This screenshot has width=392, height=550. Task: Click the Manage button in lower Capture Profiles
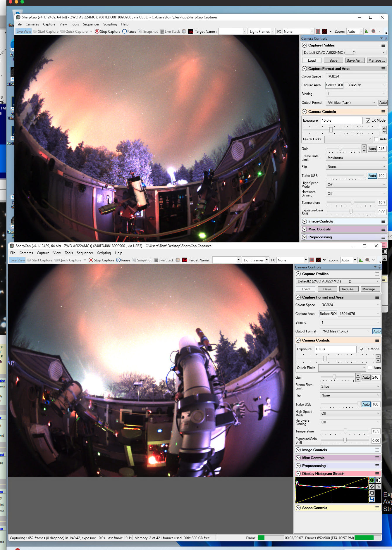pos(370,289)
